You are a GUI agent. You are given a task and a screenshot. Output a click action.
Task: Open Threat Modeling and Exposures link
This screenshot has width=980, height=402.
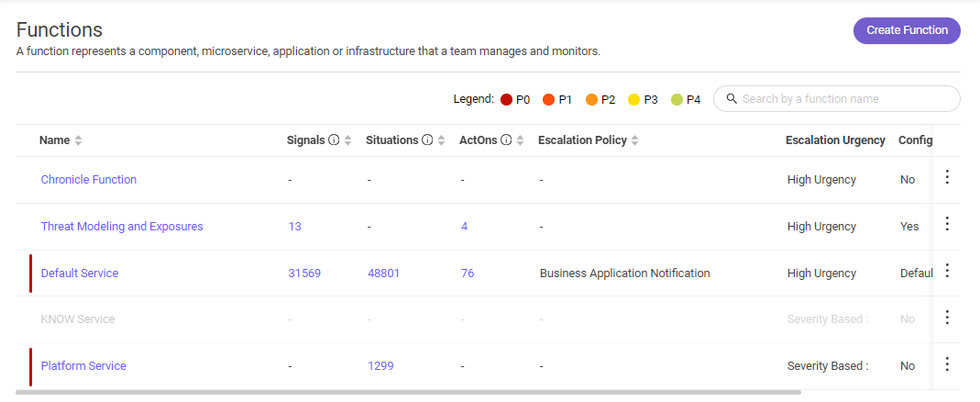[x=122, y=226]
